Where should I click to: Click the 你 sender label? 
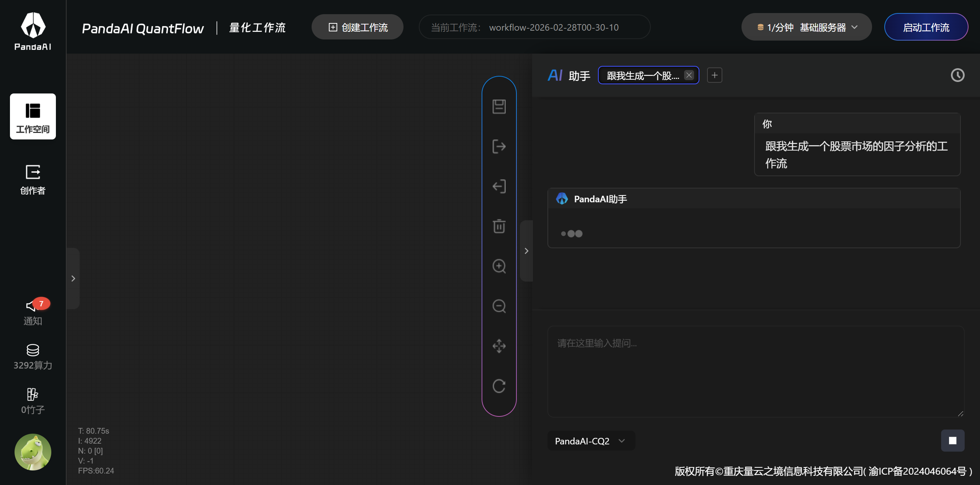tap(767, 124)
